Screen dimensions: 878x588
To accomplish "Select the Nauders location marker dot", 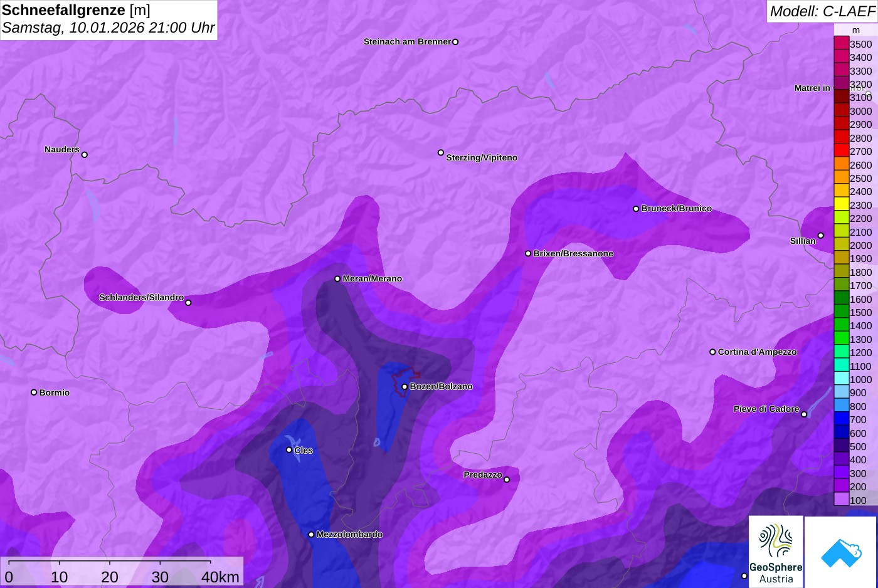I will click(85, 155).
